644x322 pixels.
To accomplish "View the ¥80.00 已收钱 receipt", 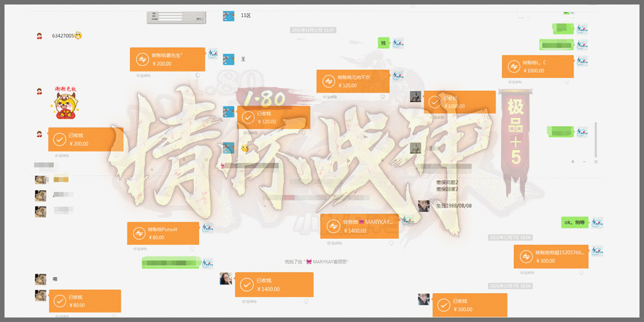I will tap(84, 301).
